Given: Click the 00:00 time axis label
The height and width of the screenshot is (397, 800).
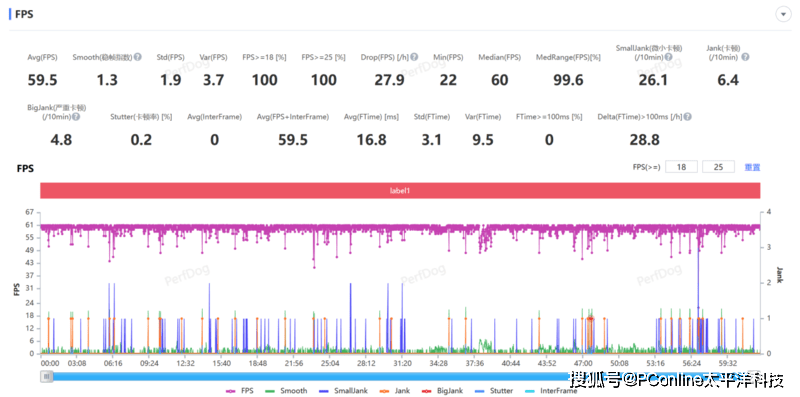Looking at the screenshot, I should pos(50,363).
